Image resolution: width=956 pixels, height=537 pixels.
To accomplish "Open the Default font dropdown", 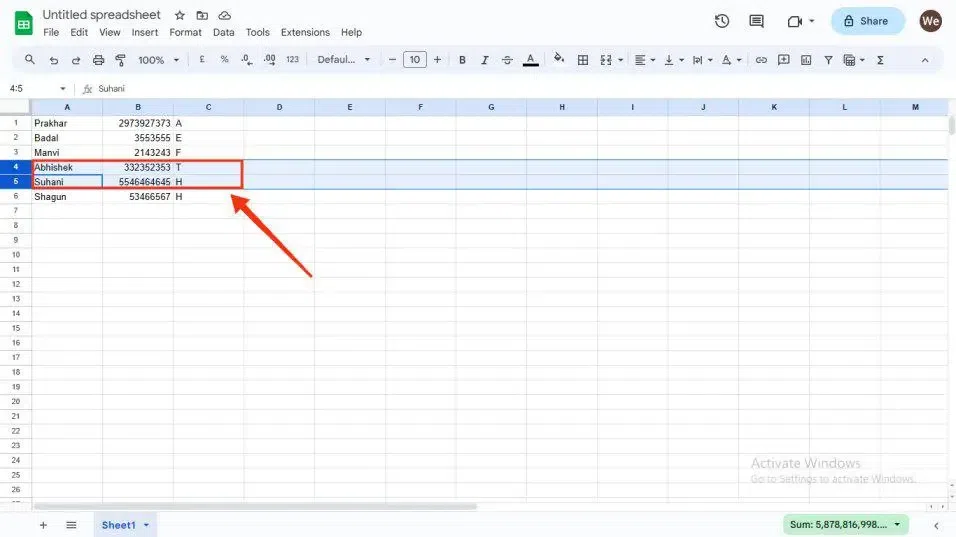I will (x=344, y=60).
